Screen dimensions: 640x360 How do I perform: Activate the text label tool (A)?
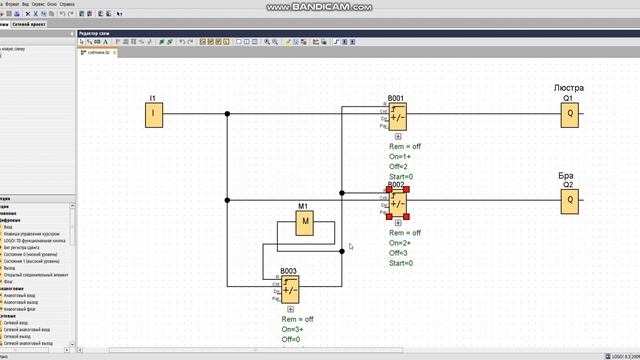pyautogui.click(x=105, y=42)
